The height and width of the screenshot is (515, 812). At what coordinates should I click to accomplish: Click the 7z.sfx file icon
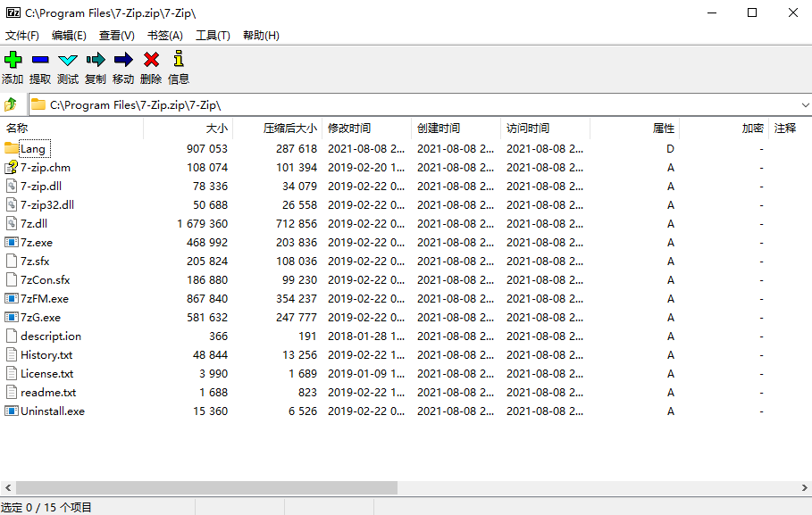pyautogui.click(x=12, y=261)
